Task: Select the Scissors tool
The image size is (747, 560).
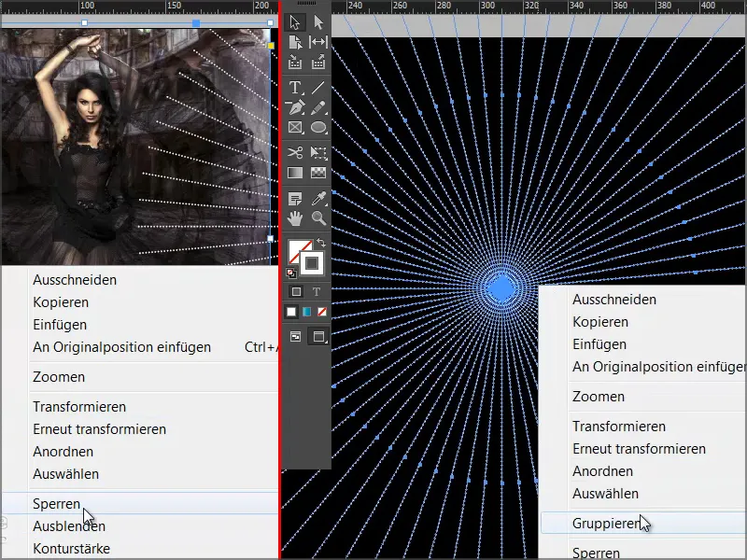Action: pos(295,153)
